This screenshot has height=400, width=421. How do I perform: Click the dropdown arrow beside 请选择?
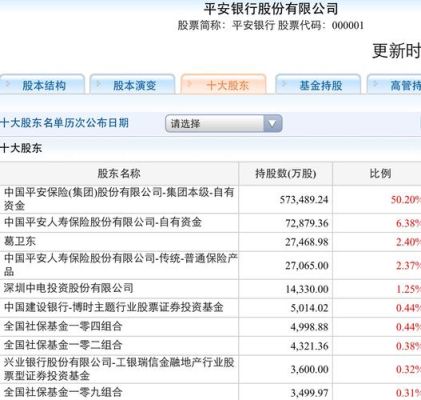pyautogui.click(x=272, y=123)
